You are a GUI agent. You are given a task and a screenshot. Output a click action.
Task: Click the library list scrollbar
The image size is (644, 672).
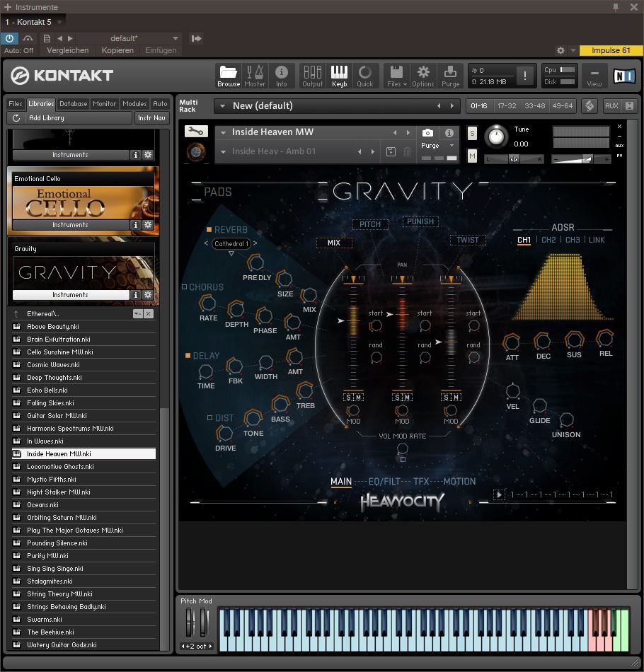(x=164, y=528)
